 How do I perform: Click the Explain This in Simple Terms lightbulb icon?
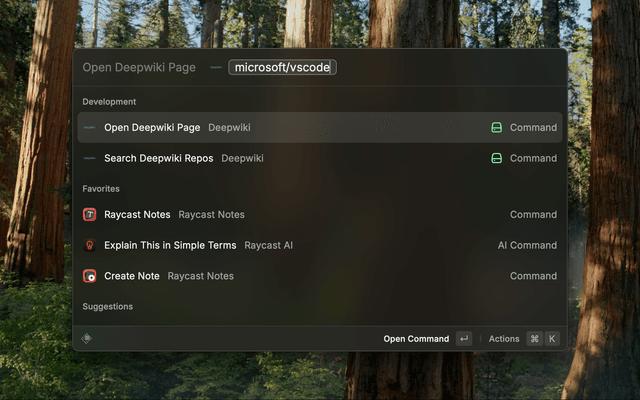click(89, 245)
